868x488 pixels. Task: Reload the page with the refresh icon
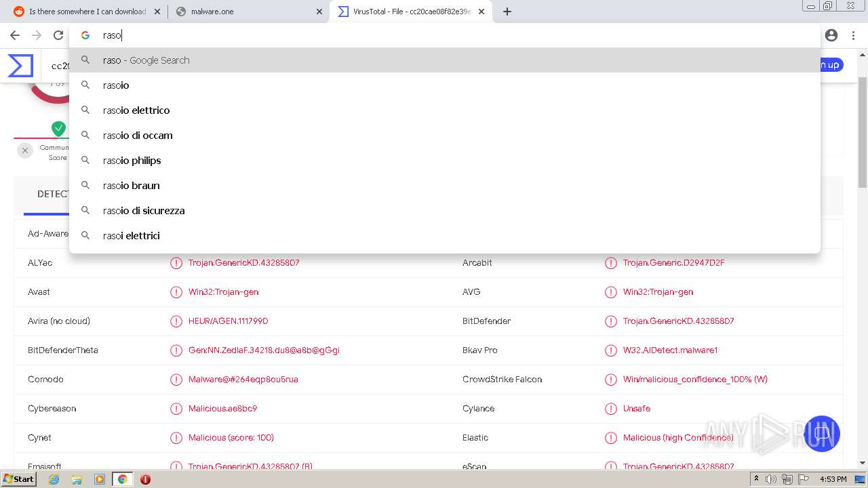click(x=58, y=35)
